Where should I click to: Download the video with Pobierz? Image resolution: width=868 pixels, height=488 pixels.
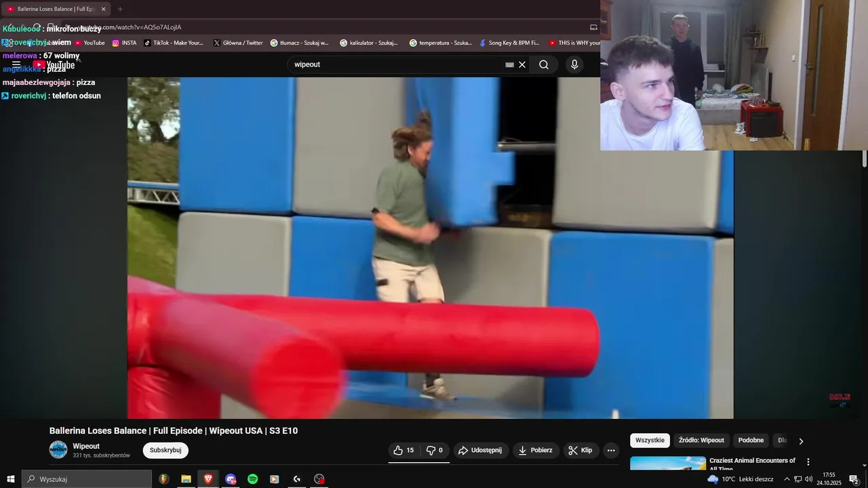coord(536,450)
